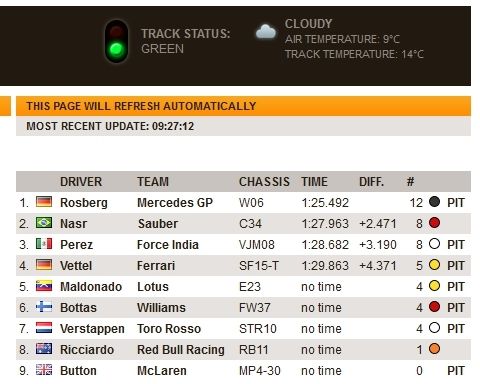Click the most recent update timestamp bar

(243, 126)
